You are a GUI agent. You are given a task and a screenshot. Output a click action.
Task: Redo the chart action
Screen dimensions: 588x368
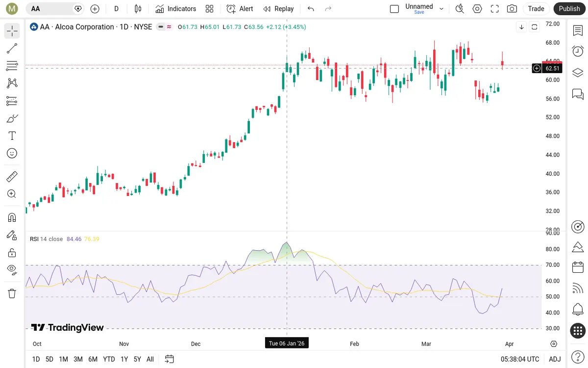click(328, 8)
